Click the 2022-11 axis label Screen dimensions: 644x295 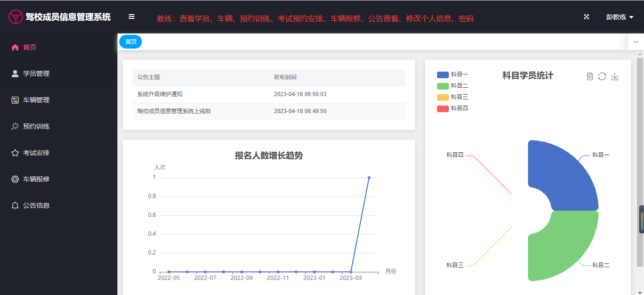[x=278, y=278]
